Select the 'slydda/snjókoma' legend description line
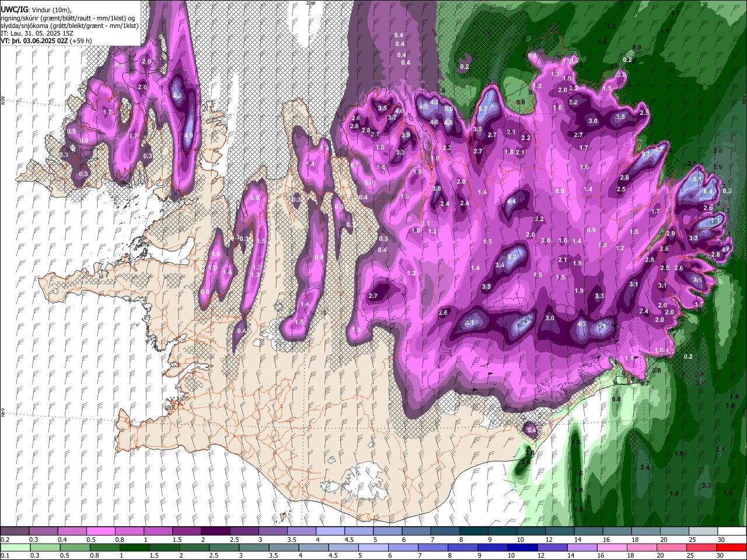Viewport: 747px width, 560px height. pos(70,26)
